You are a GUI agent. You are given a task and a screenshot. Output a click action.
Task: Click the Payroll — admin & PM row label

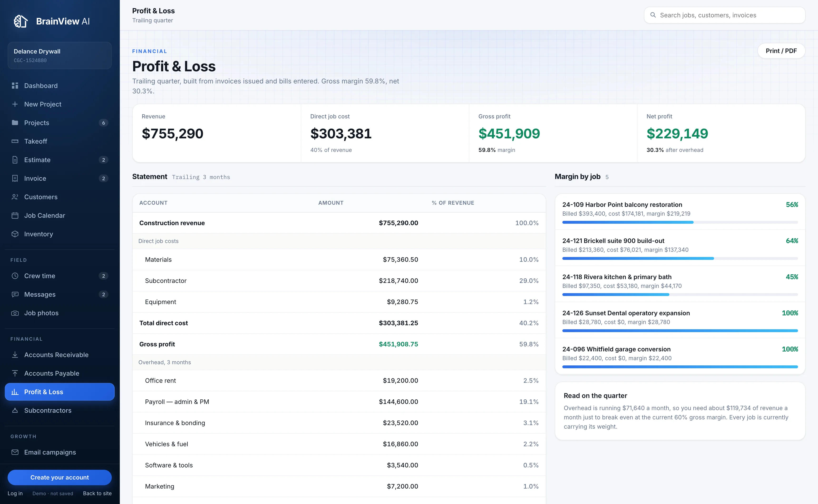coord(177,402)
